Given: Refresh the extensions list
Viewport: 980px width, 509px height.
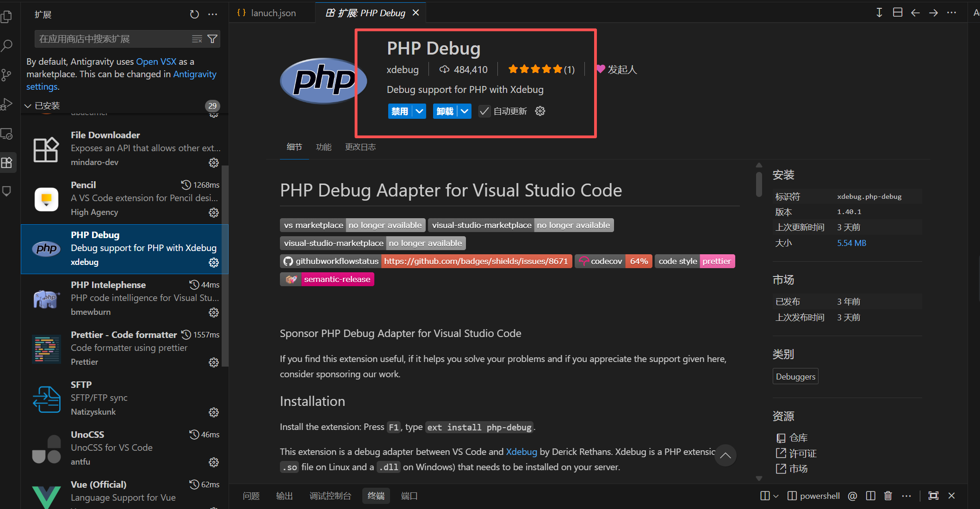Looking at the screenshot, I should pyautogui.click(x=194, y=14).
